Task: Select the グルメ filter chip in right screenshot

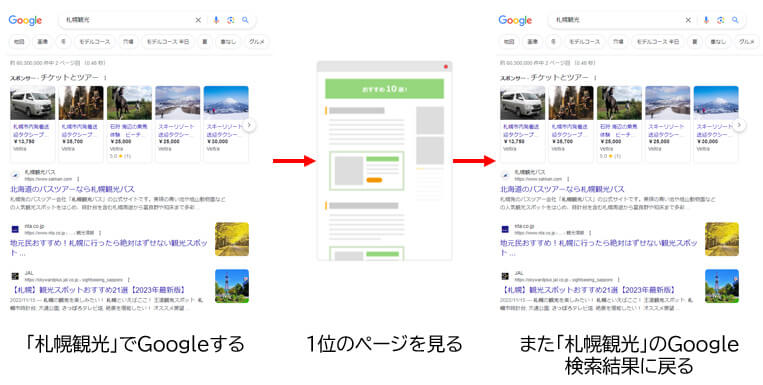Action: coord(747,42)
